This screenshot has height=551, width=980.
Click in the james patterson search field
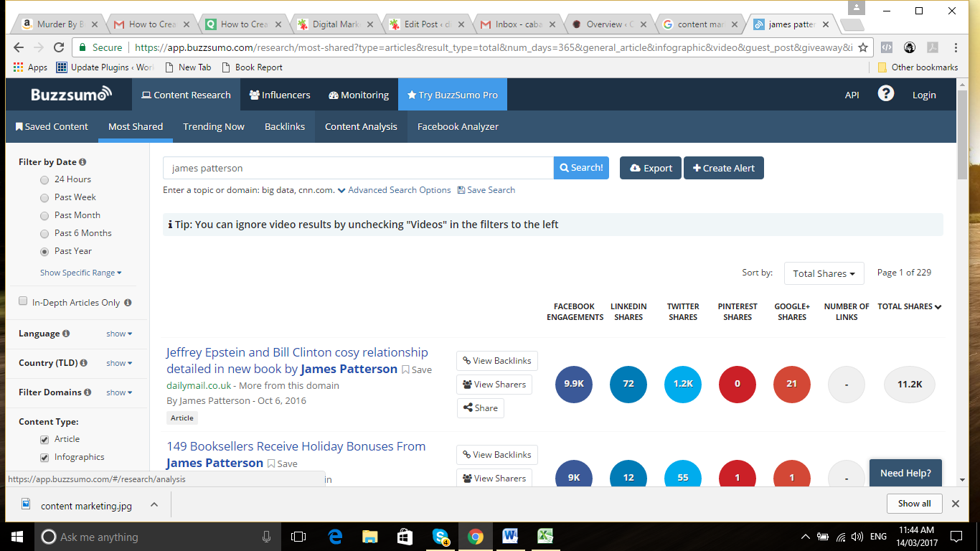(x=358, y=168)
